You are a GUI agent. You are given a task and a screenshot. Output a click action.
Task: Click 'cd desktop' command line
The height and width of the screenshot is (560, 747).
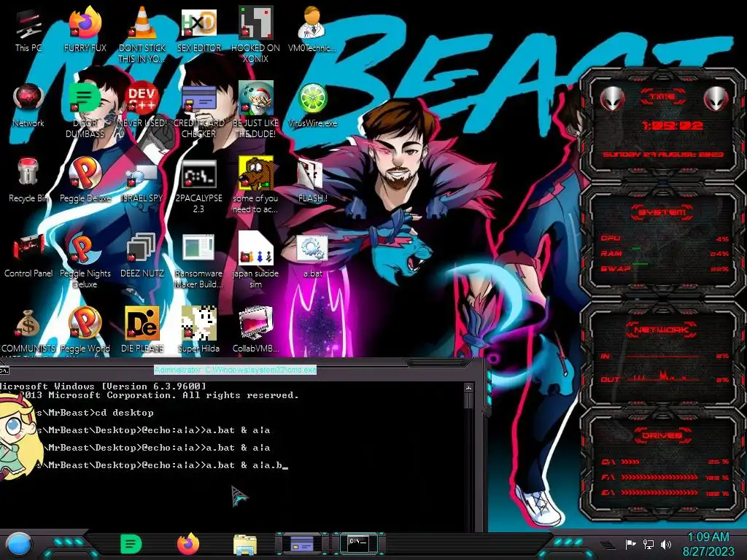124,413
